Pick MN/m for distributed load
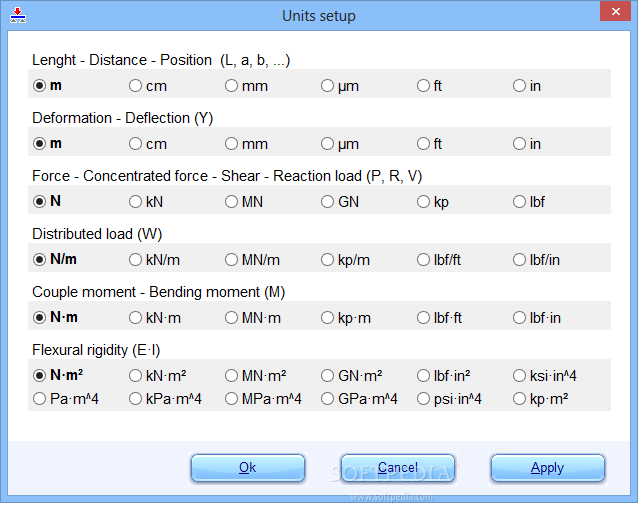The image size is (638, 515). point(252,260)
